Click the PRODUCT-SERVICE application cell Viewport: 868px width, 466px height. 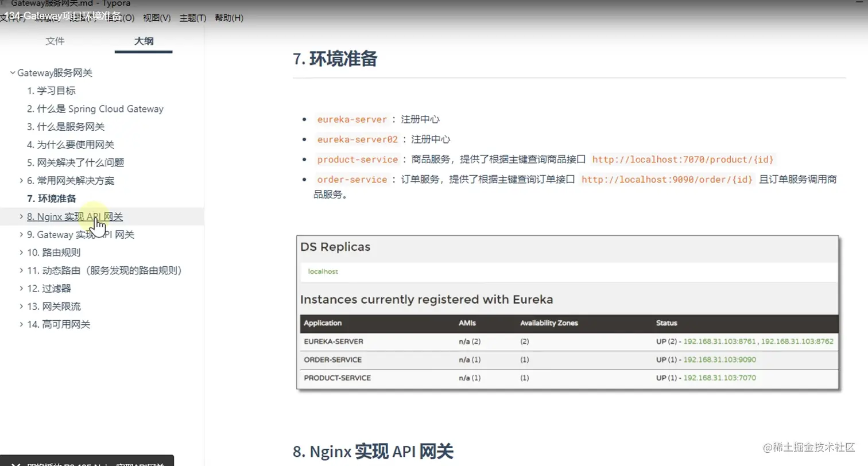(337, 378)
